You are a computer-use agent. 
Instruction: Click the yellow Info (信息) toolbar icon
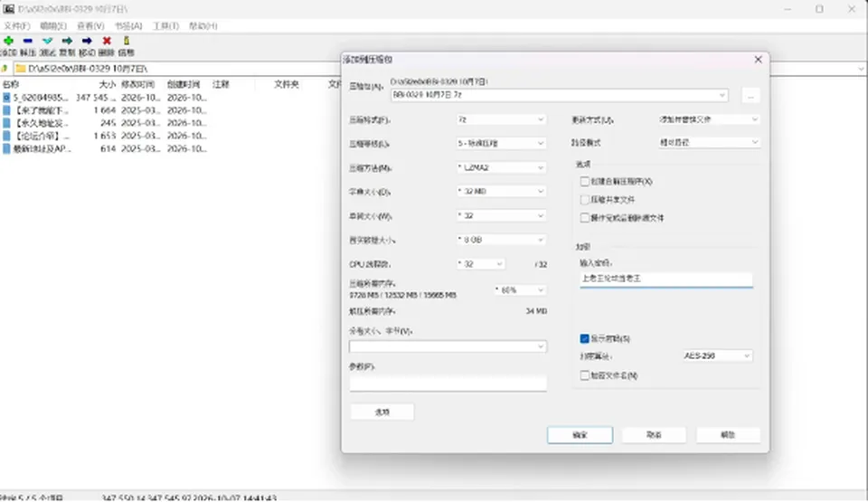[127, 41]
